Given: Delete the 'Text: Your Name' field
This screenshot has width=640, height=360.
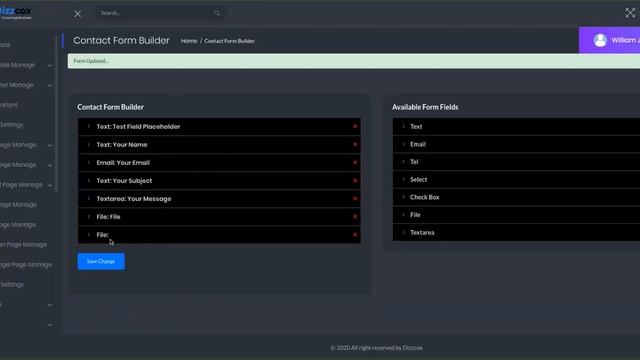Looking at the screenshot, I should pos(355,144).
